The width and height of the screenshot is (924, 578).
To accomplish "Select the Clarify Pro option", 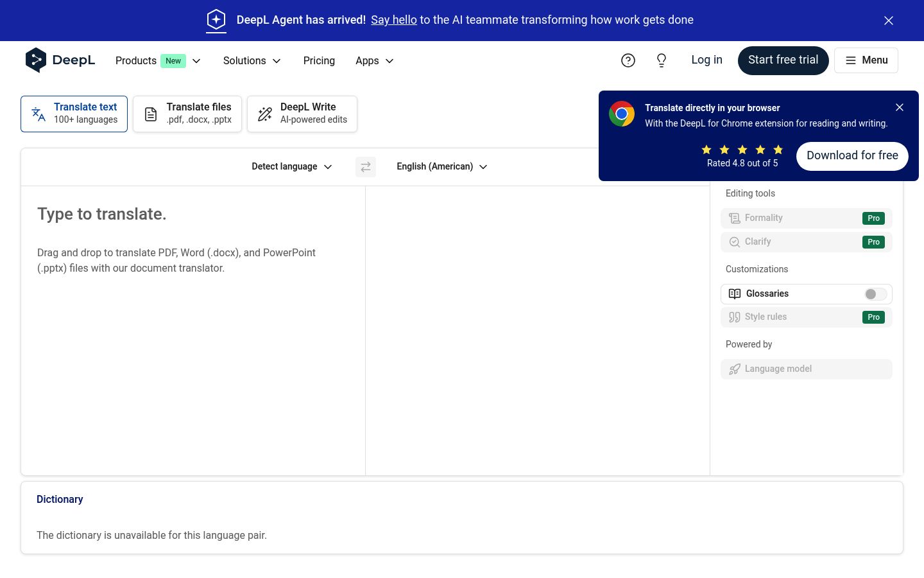I will pyautogui.click(x=807, y=242).
